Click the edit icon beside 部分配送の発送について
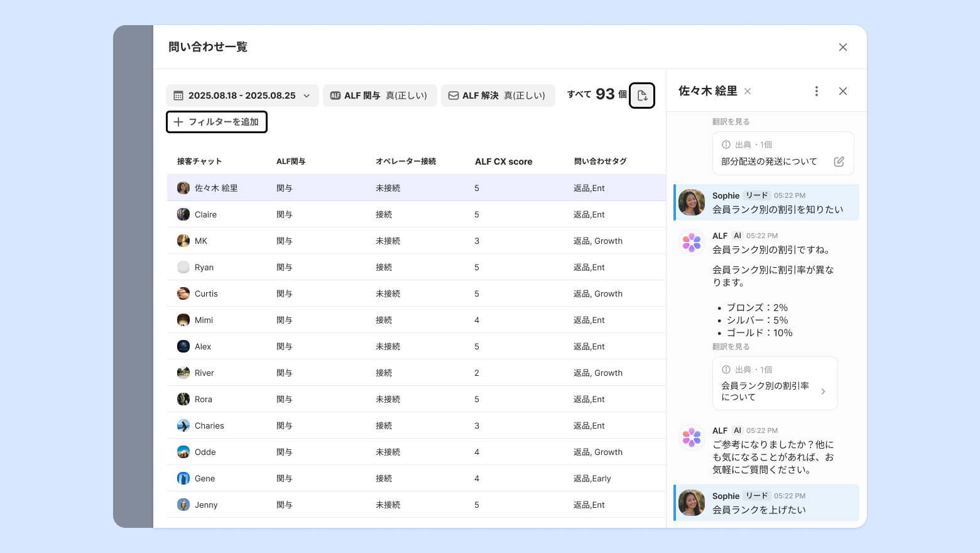 click(x=839, y=162)
